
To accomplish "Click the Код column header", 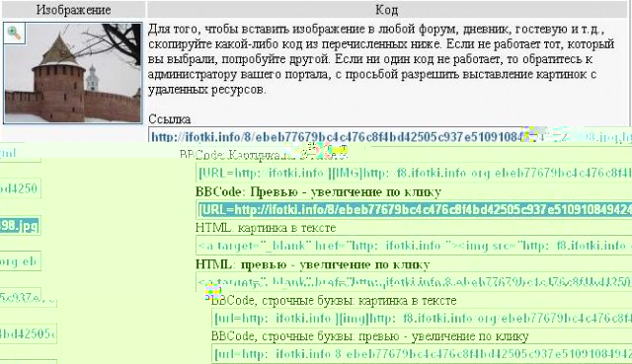I will point(387,10).
